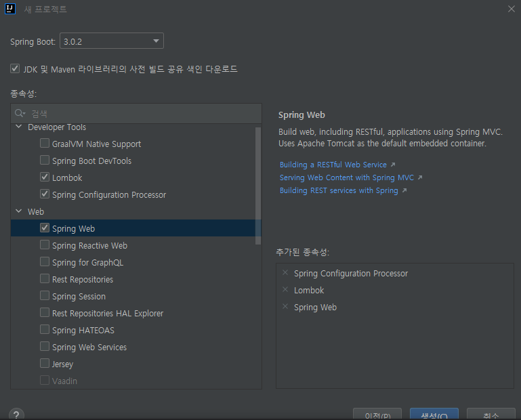Enable Spring for GraphQL checkbox

[45, 262]
